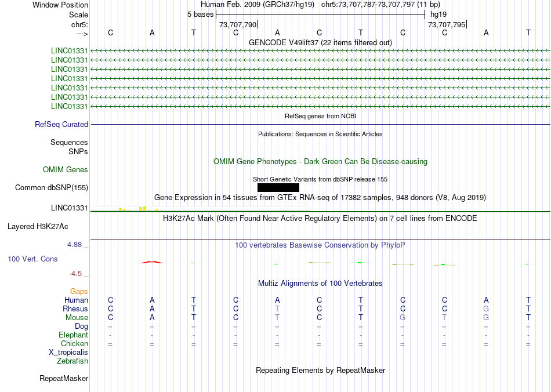
Task: Select the Dog alignment row label
Action: [81, 326]
